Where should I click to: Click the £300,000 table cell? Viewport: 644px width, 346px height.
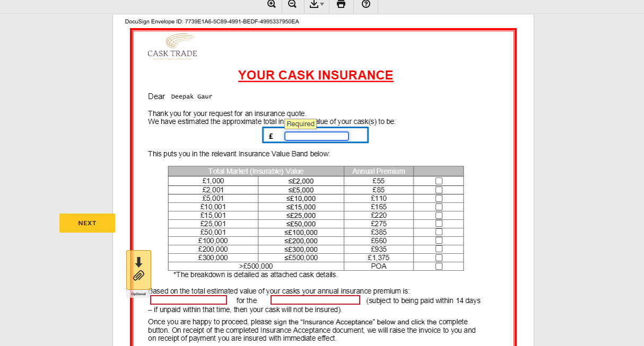(213, 258)
